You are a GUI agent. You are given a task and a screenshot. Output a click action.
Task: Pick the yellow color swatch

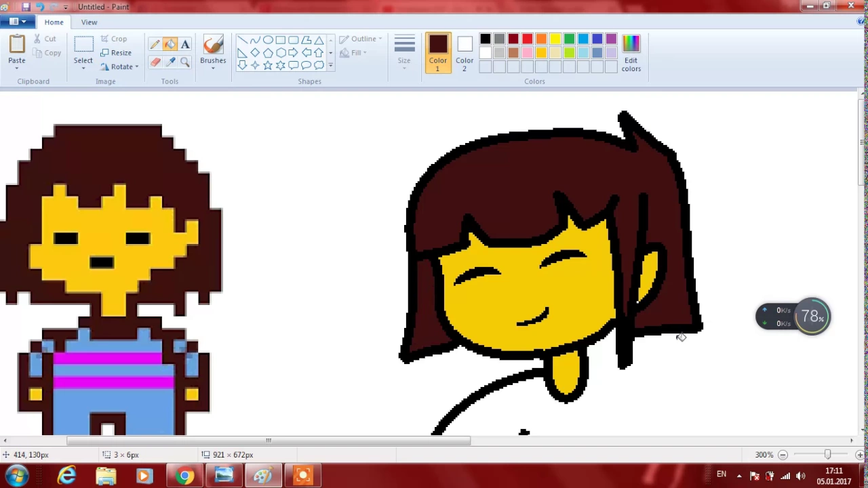pyautogui.click(x=555, y=39)
